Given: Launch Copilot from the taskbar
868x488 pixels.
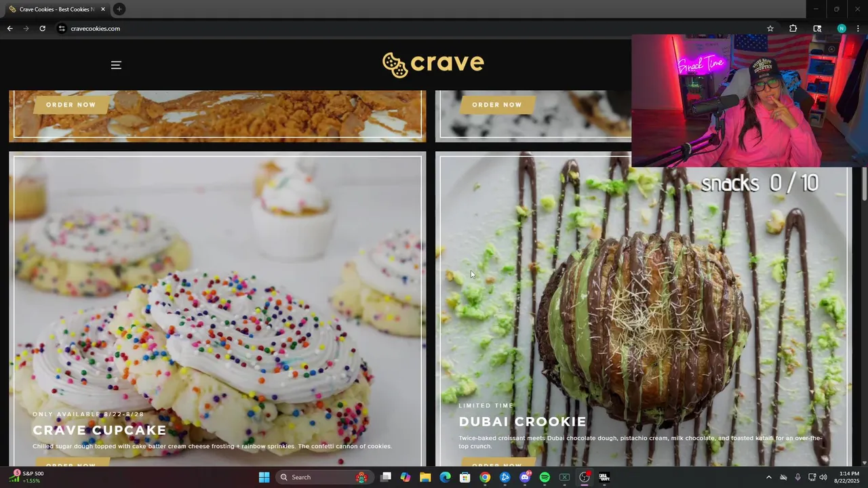Looking at the screenshot, I should (x=406, y=477).
